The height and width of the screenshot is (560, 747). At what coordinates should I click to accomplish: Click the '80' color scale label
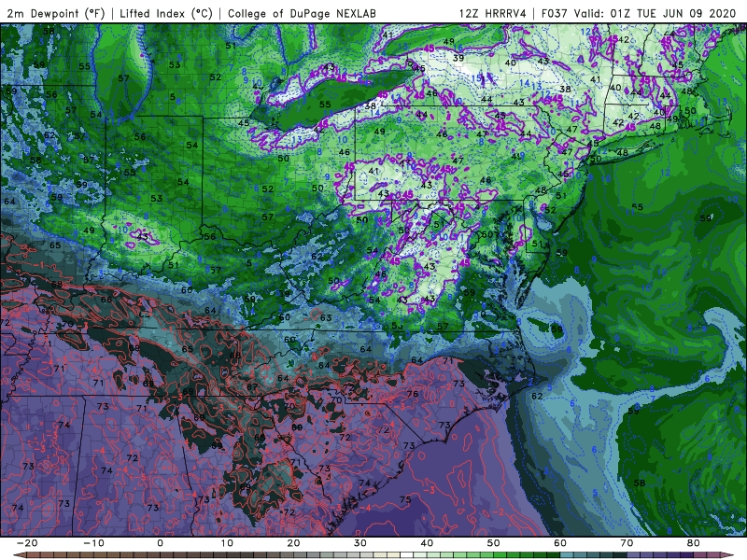[694, 543]
